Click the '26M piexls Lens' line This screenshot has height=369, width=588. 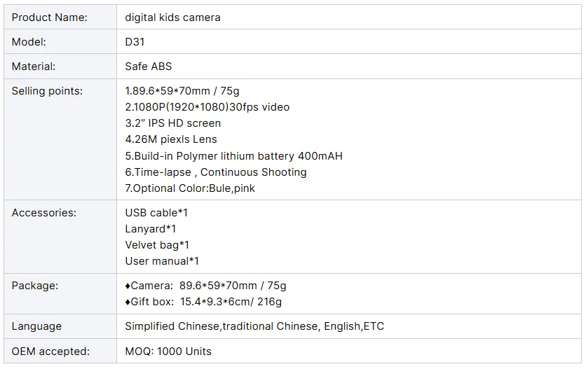(x=171, y=139)
